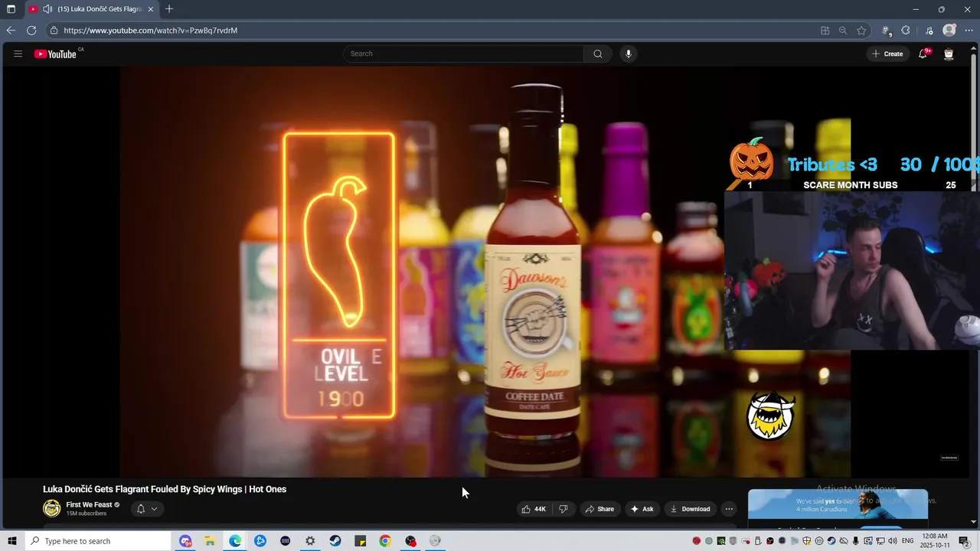
Task: Go to the YouTube home logo
Action: pyautogui.click(x=55, y=54)
